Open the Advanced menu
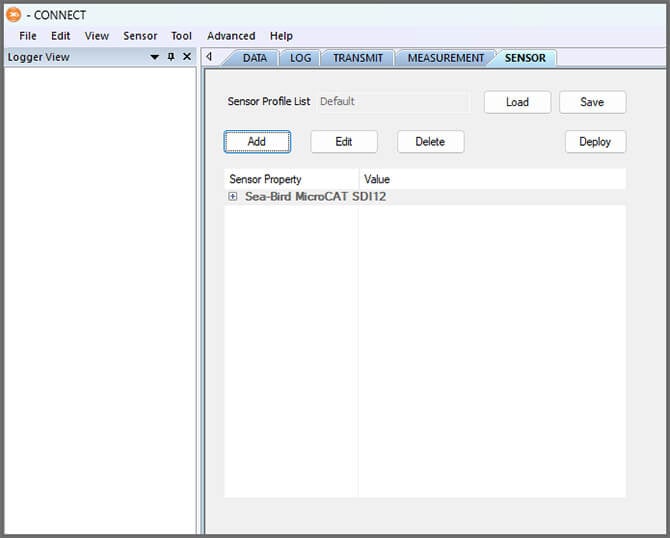Viewport: 670px width, 538px height. (x=231, y=36)
